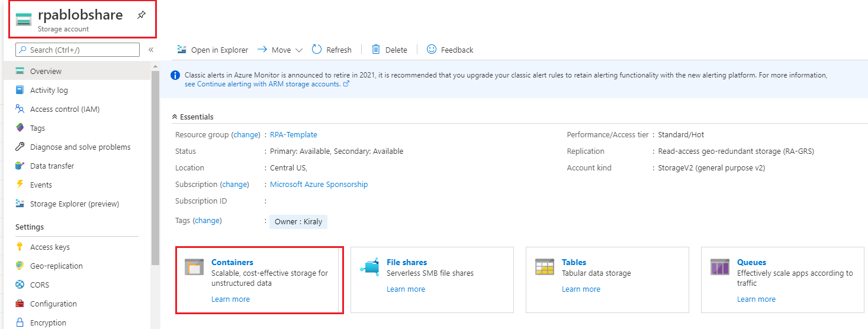Open Access keys under Settings

click(50, 247)
